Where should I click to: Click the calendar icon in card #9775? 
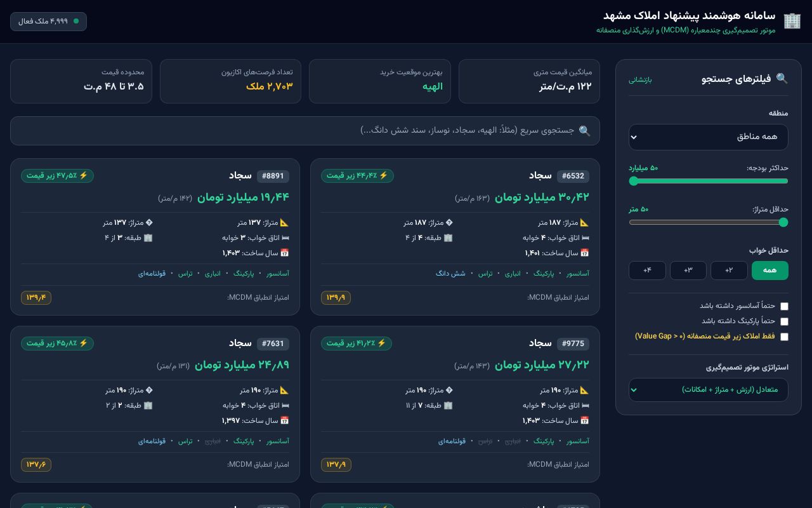coord(585,420)
